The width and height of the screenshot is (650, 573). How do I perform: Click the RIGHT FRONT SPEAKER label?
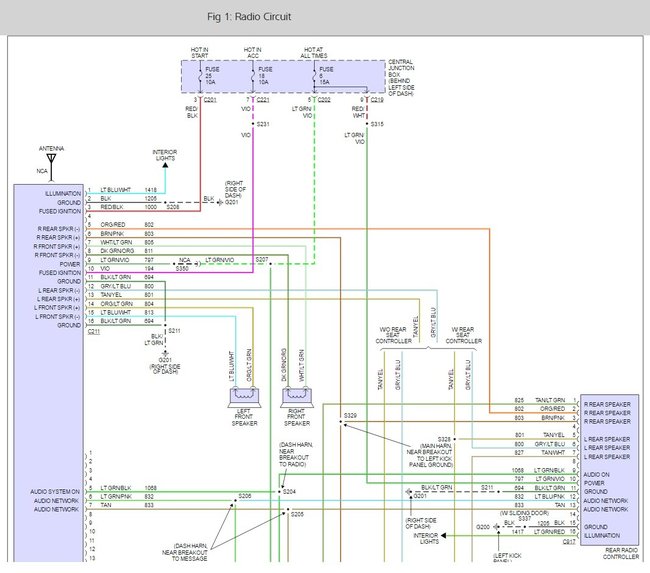pos(297,417)
